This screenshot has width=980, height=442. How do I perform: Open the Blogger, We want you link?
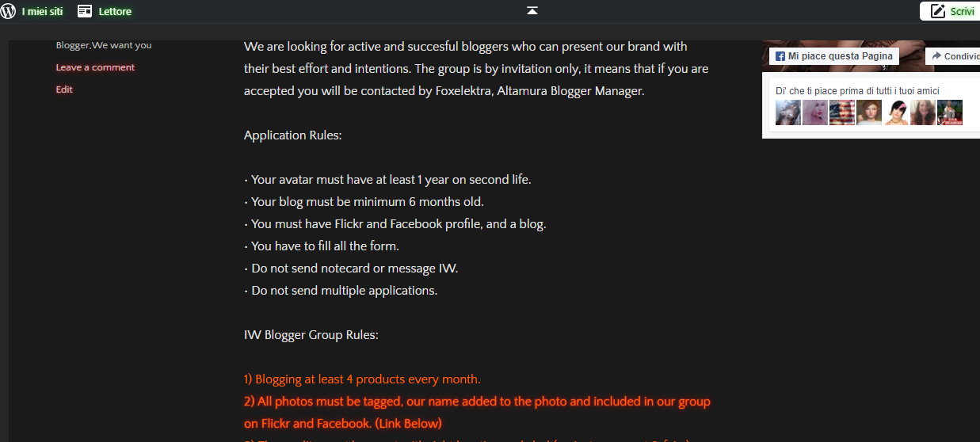click(x=104, y=45)
